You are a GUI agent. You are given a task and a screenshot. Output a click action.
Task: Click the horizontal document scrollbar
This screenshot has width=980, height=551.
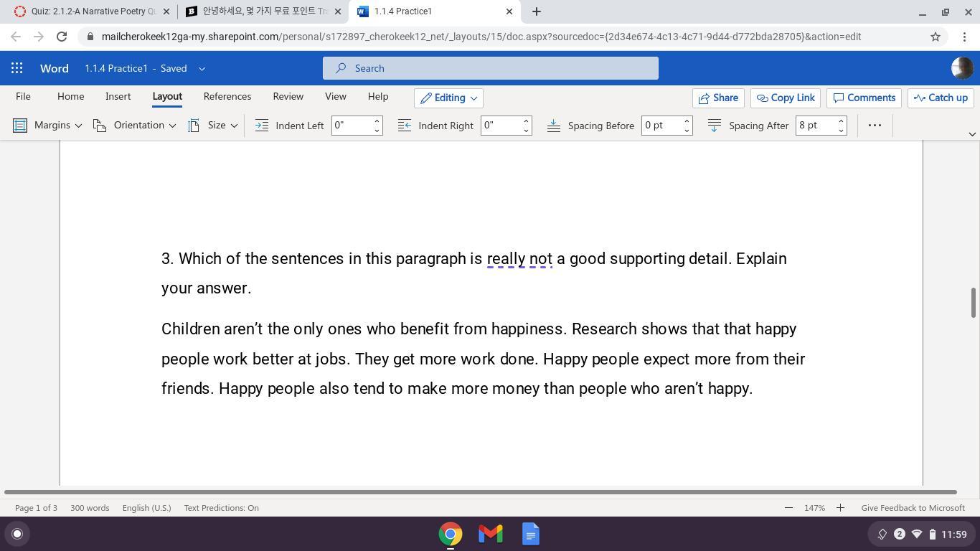point(481,492)
